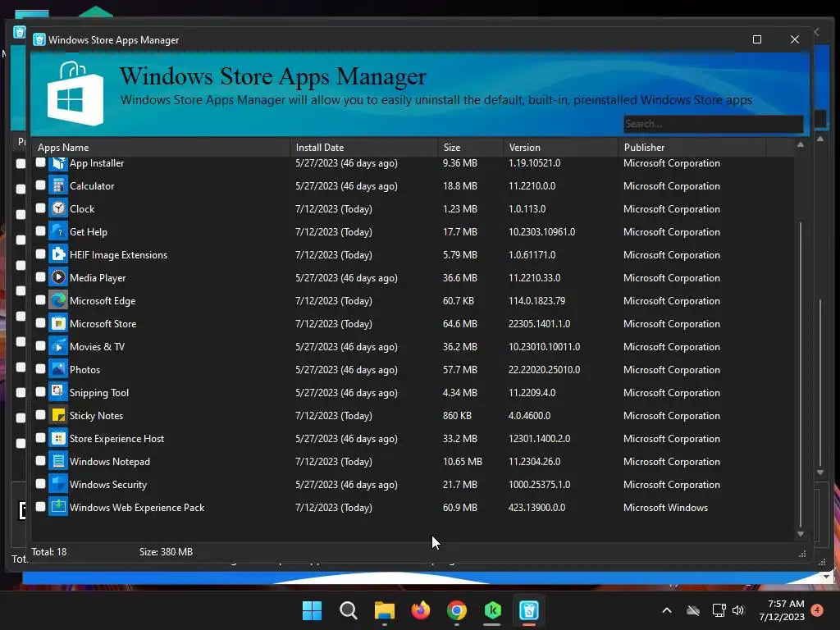Check the Snipping Tool checkbox
Screen dimensions: 840x630
(x=41, y=391)
